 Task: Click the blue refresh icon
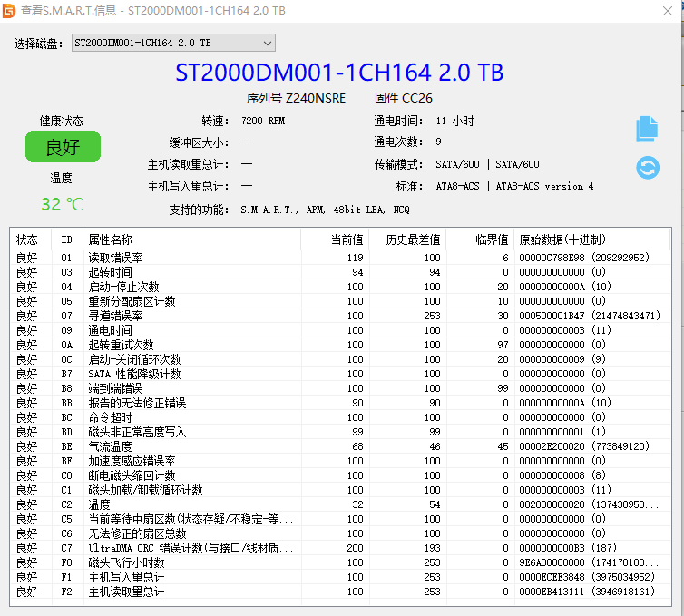tap(648, 168)
